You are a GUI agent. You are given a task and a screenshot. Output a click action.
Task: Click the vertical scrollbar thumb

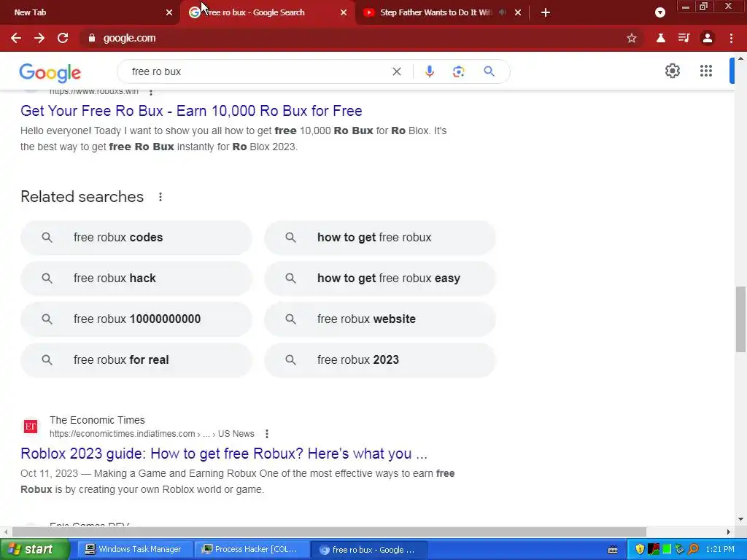[x=740, y=319]
